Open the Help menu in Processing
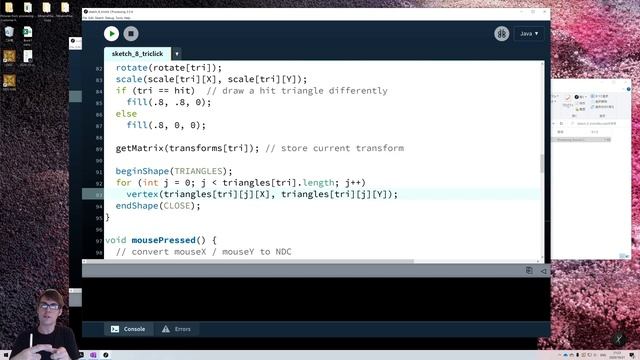Image resolution: width=640 pixels, height=360 pixels. click(127, 18)
